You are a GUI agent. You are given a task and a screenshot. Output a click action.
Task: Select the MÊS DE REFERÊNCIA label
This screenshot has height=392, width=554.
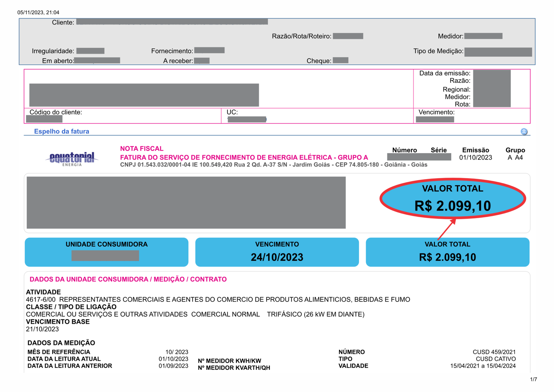pos(59,352)
